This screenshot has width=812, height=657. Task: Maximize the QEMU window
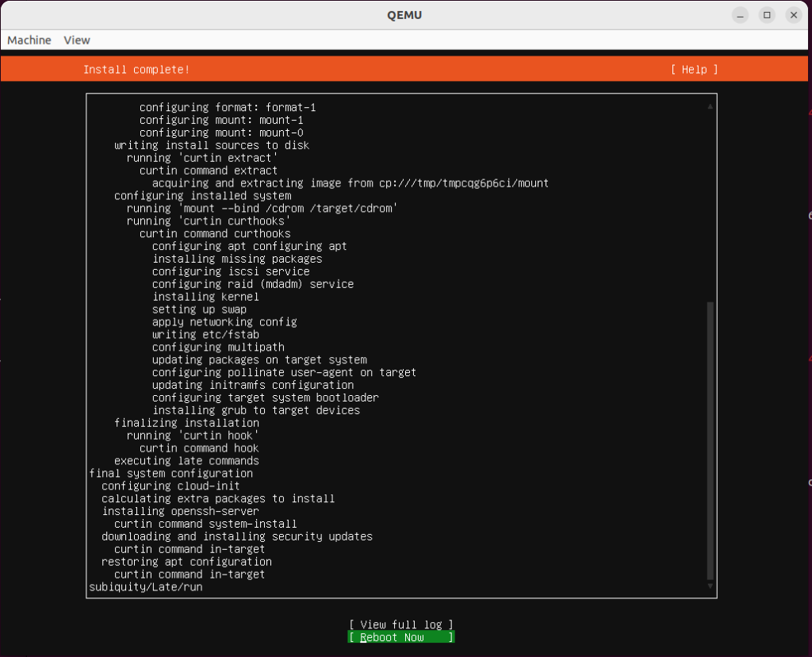[x=767, y=15]
